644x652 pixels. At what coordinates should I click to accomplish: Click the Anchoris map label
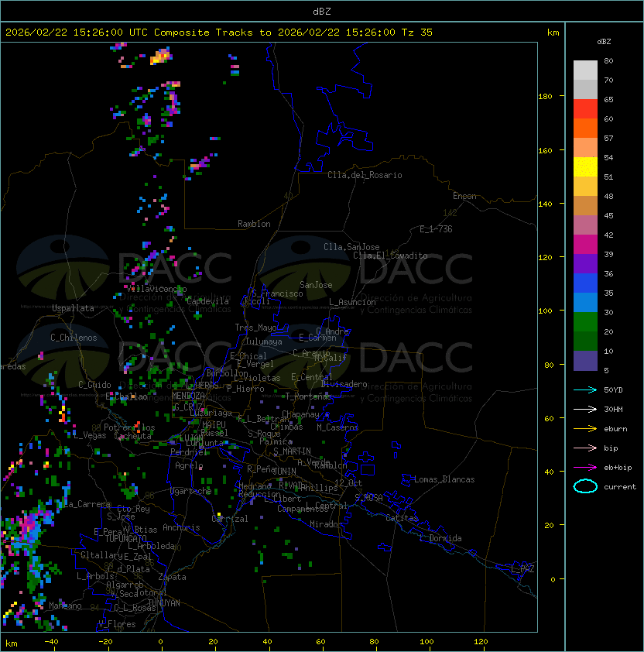pyautogui.click(x=181, y=527)
